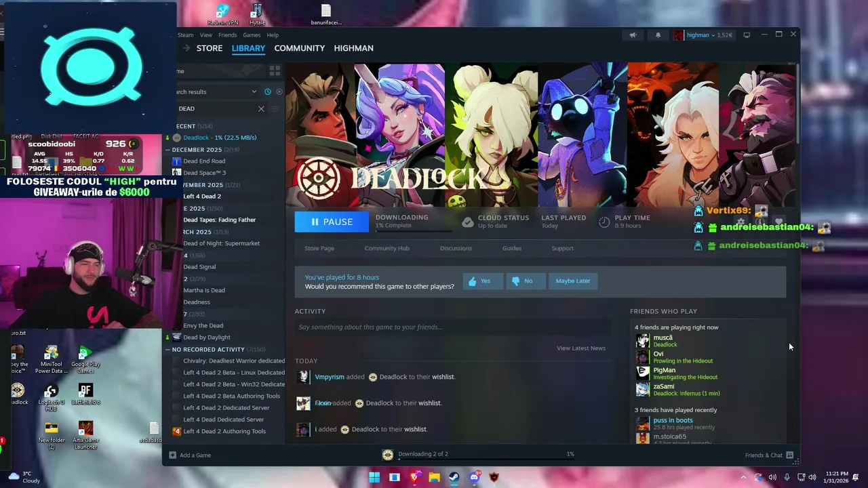Toggle show ready to play filter icon

tap(279, 91)
